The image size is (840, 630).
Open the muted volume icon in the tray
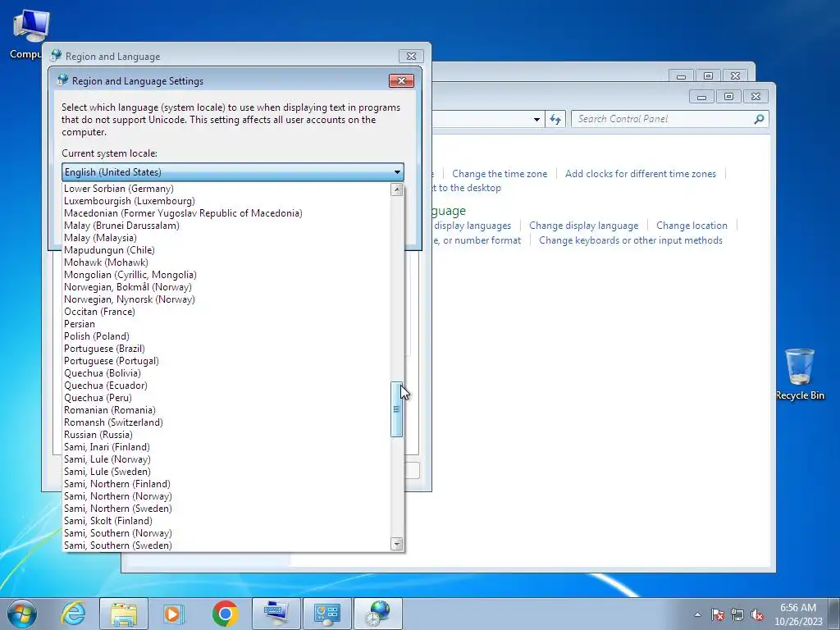(x=757, y=614)
